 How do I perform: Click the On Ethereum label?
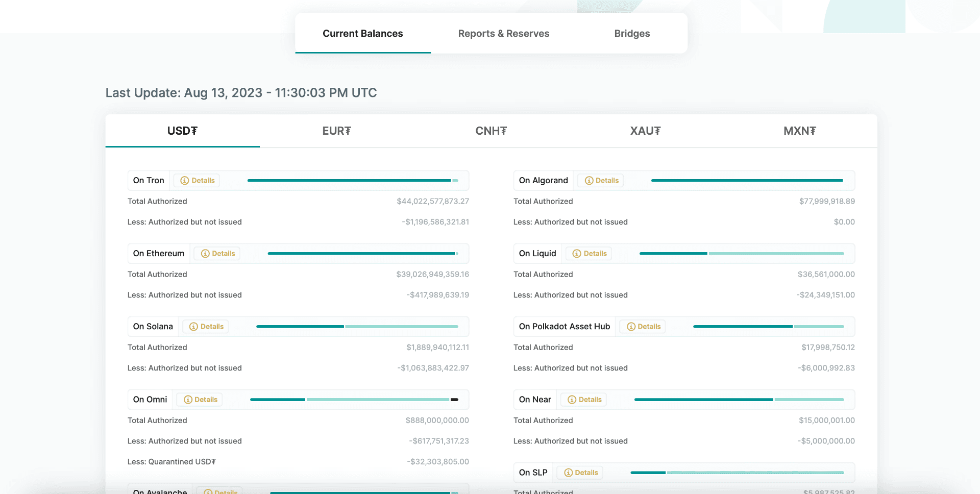[159, 254]
